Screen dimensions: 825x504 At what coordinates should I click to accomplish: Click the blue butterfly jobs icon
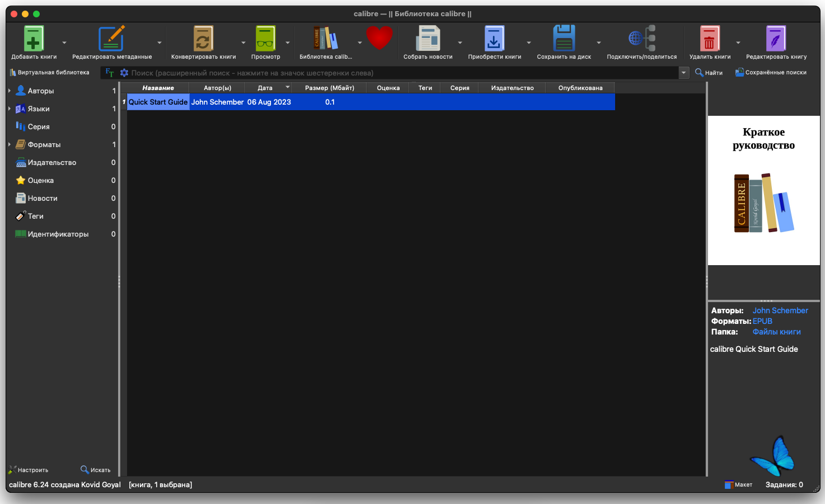coord(773,456)
